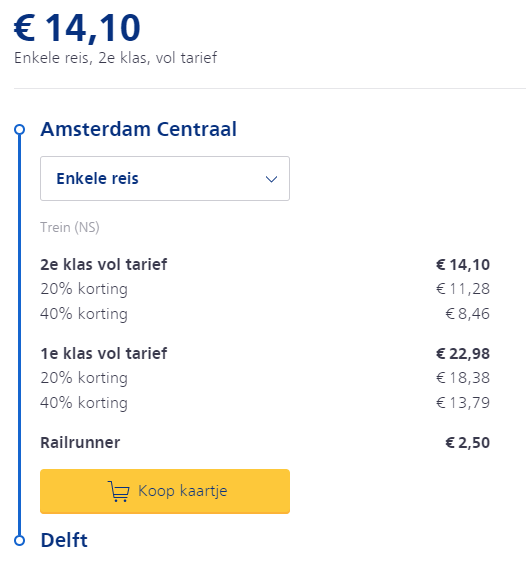Expand the dropdown chevron arrow
This screenshot has width=526, height=565.
point(271,179)
